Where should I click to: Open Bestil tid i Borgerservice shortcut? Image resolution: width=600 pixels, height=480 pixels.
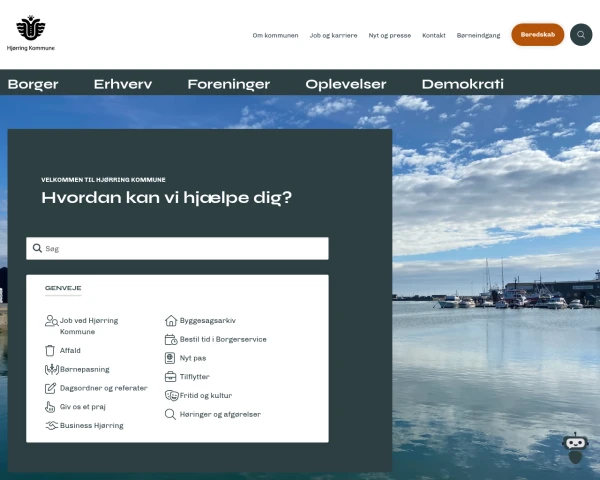(223, 339)
